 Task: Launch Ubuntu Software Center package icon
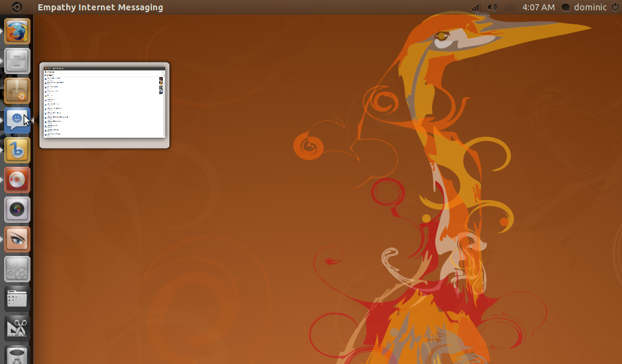pyautogui.click(x=17, y=91)
